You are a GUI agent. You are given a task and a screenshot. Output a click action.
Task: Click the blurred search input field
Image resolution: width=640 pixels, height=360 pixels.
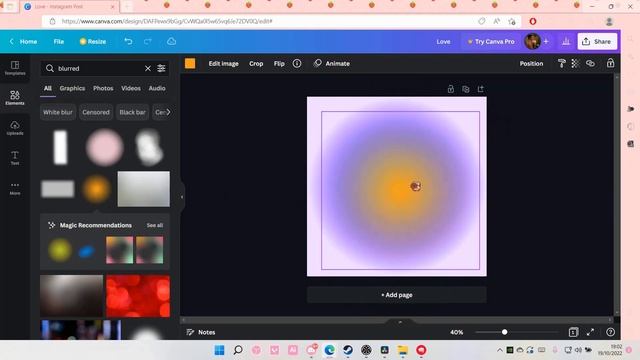pos(100,68)
